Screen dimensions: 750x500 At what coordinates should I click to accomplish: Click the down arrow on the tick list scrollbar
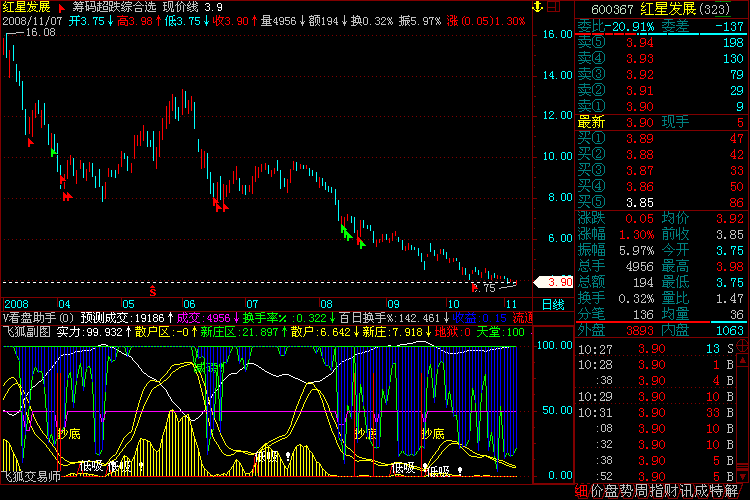coord(744,477)
